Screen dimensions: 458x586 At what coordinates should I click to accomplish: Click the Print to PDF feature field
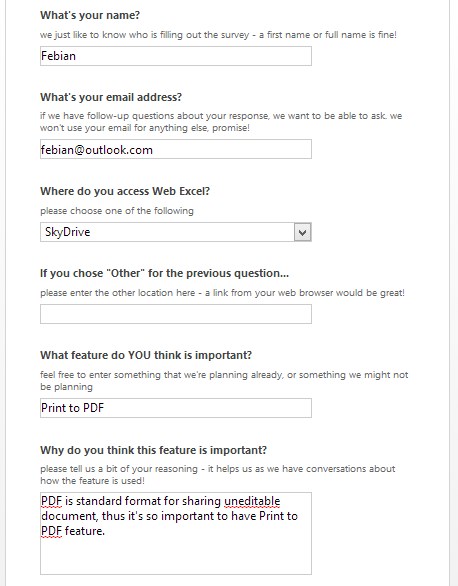pos(176,408)
